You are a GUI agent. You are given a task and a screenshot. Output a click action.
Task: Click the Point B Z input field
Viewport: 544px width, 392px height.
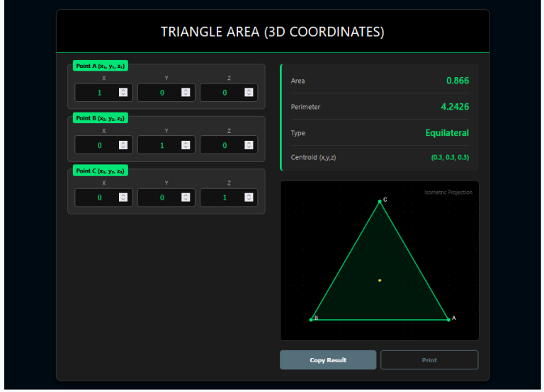click(229, 145)
